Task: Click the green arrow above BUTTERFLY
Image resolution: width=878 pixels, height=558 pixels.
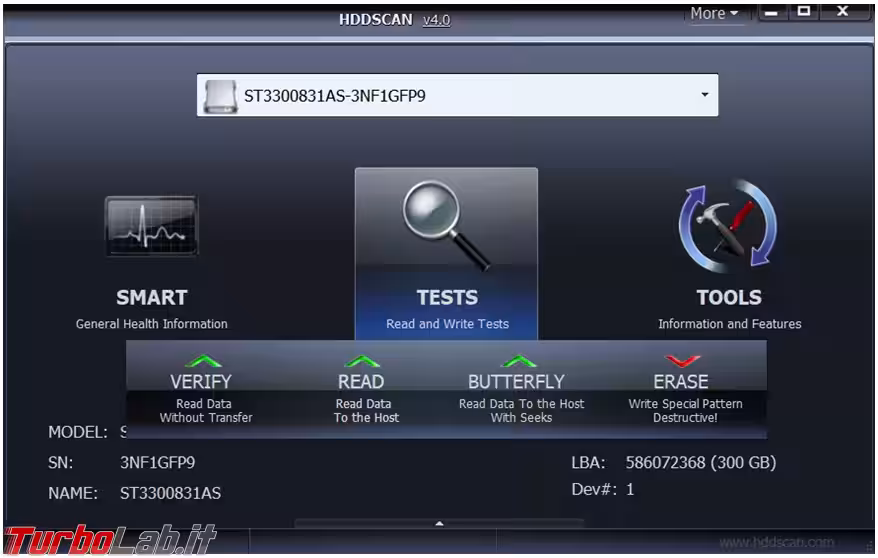Action: (x=519, y=361)
